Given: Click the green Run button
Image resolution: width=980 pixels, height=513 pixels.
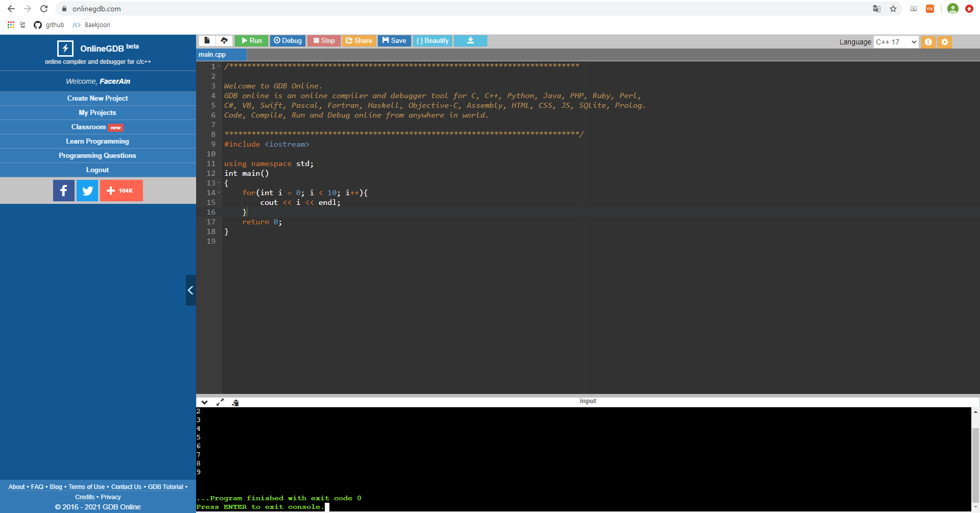Looking at the screenshot, I should (x=251, y=41).
